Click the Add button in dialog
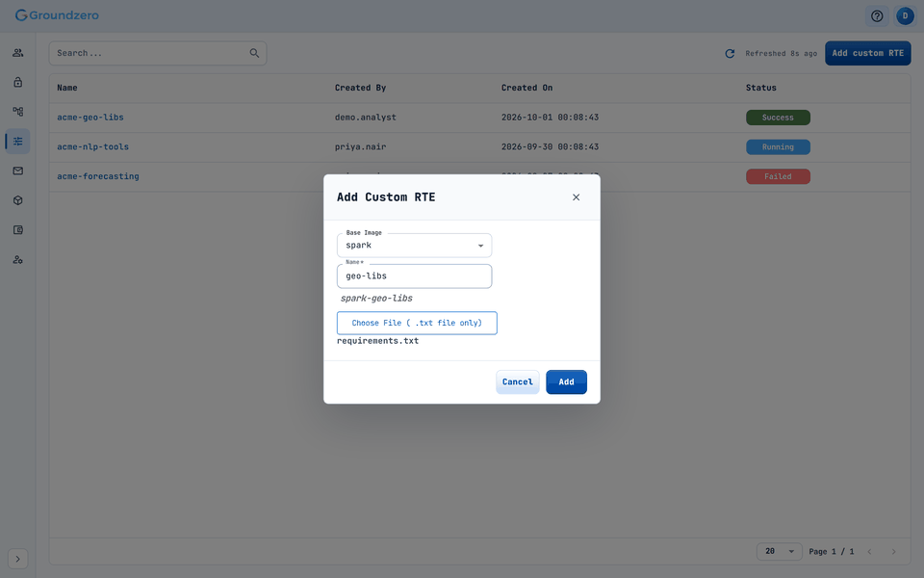 tap(566, 381)
